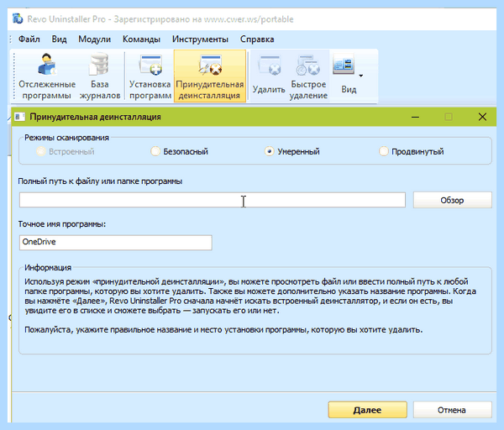Click the Revo Uninstaller Pro title bar icon
The image size is (504, 430).
[18, 18]
